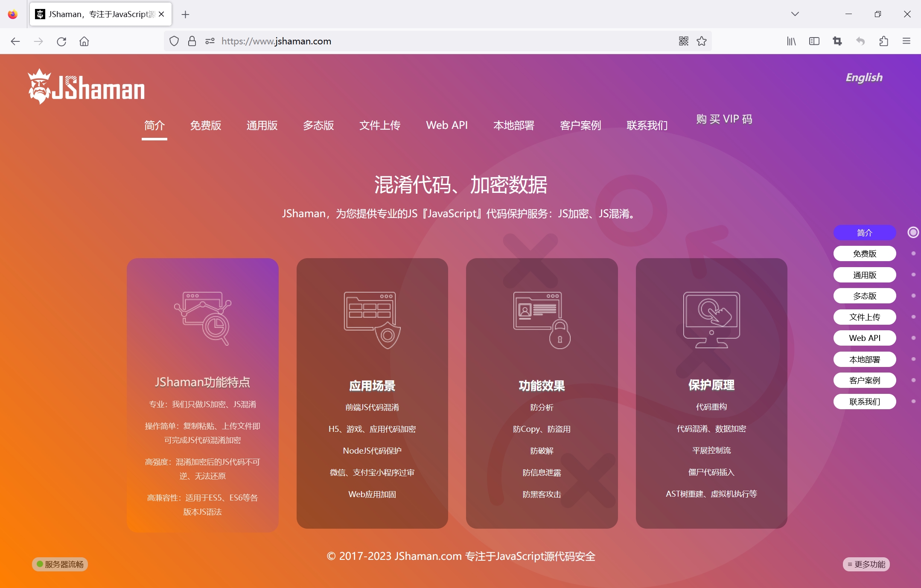The width and height of the screenshot is (921, 588).
Task: Click the JShaman功能特点 card heading
Action: [203, 382]
